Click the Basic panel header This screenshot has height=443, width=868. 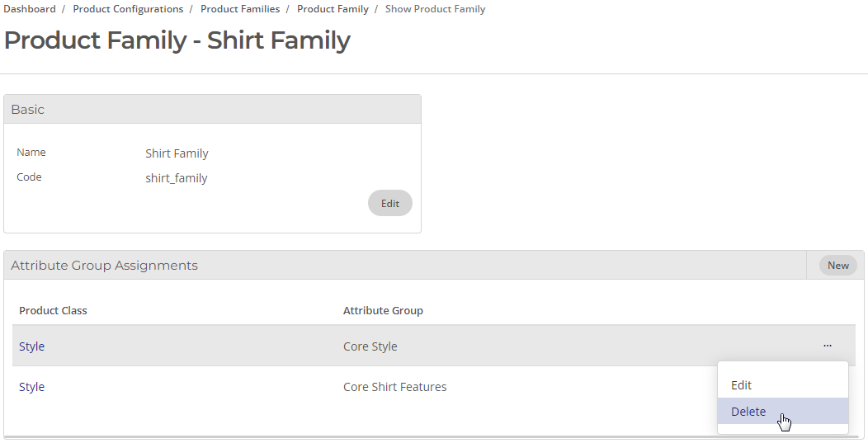(213, 109)
